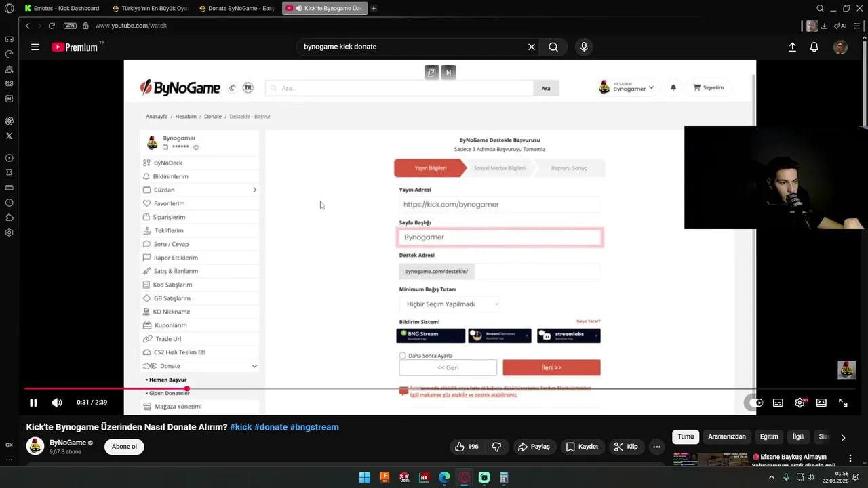Click the www.youtube.com/watch address bar
The image size is (868, 488).
pyautogui.click(x=131, y=26)
